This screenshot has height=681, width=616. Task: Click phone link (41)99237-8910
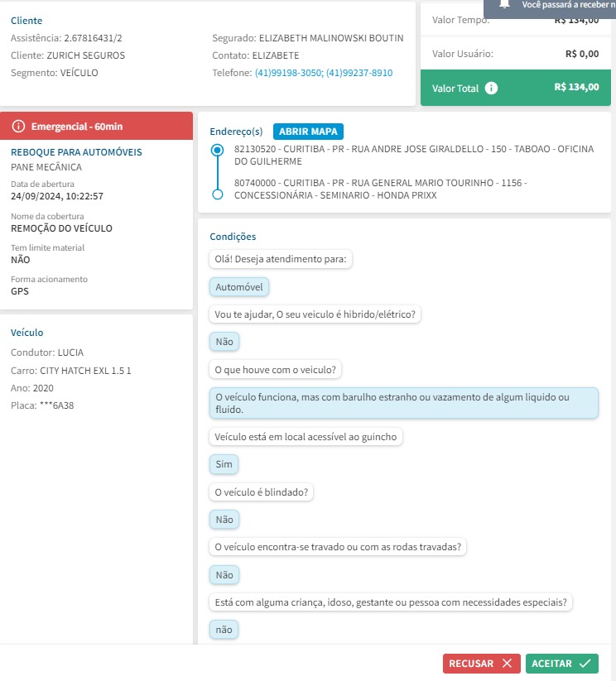tap(359, 73)
